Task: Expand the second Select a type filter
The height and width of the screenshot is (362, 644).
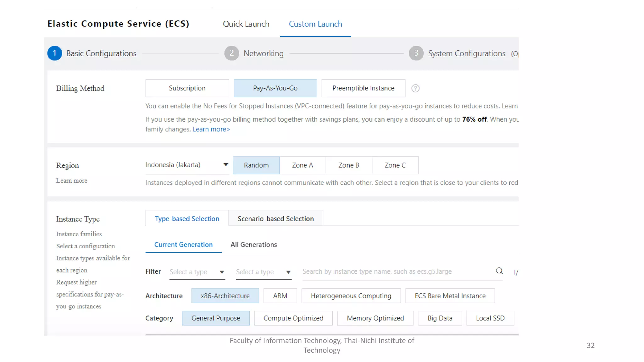Action: (x=263, y=272)
